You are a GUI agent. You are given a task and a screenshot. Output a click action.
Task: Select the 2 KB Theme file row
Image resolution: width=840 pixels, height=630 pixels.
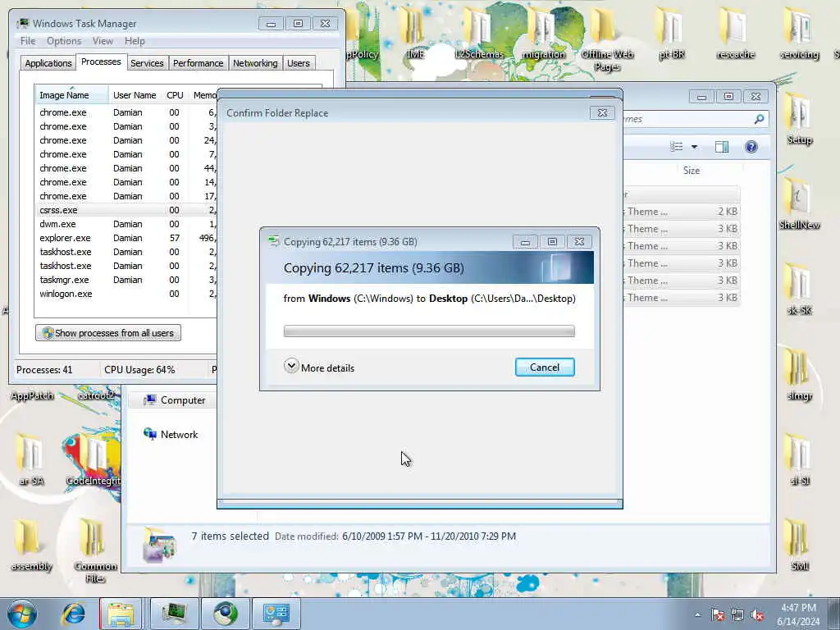point(682,212)
